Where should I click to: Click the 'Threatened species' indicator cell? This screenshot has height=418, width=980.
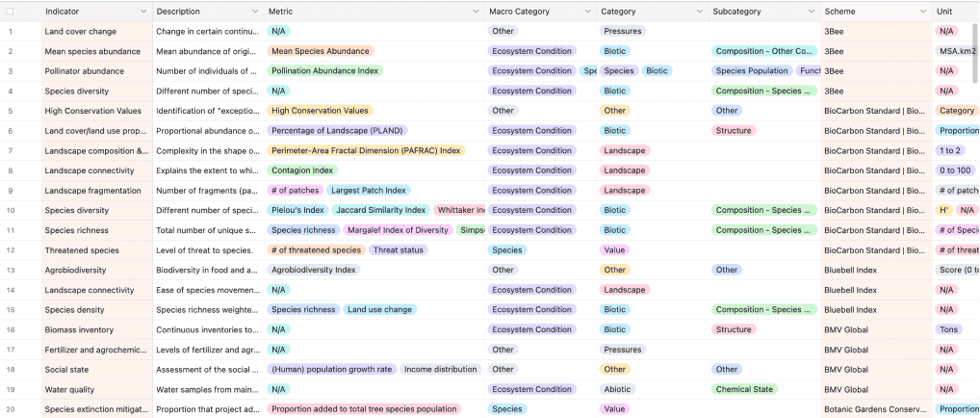pos(97,250)
